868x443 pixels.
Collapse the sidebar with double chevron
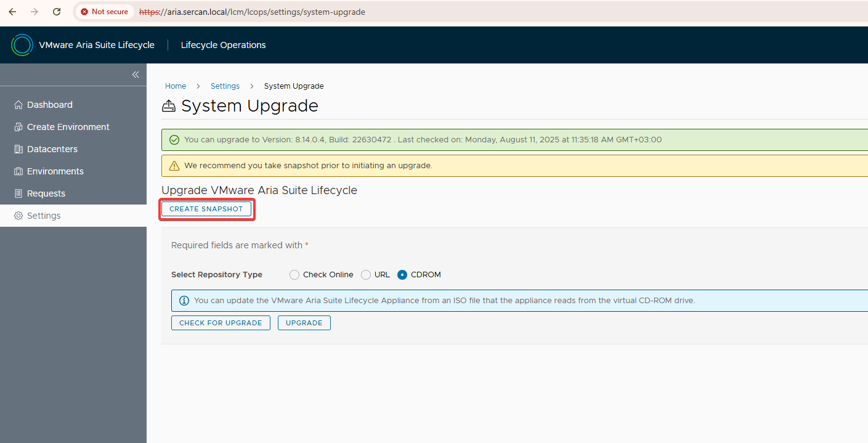pyautogui.click(x=136, y=75)
